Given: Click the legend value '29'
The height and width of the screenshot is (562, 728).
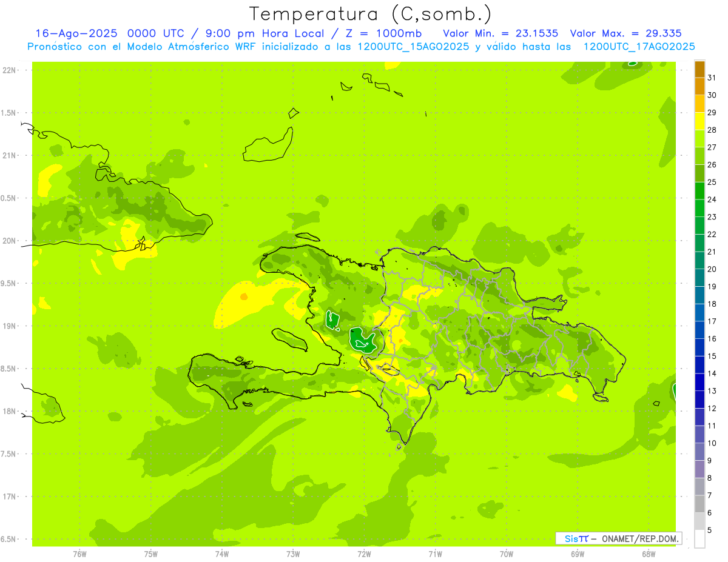Looking at the screenshot, I should click(x=712, y=113).
